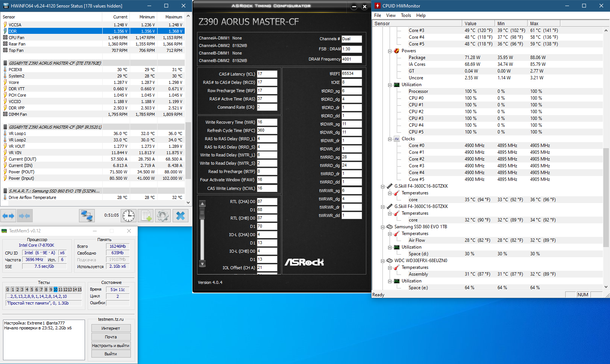Open Help menu in HWMonitor
The height and width of the screenshot is (364, 610).
[421, 15]
